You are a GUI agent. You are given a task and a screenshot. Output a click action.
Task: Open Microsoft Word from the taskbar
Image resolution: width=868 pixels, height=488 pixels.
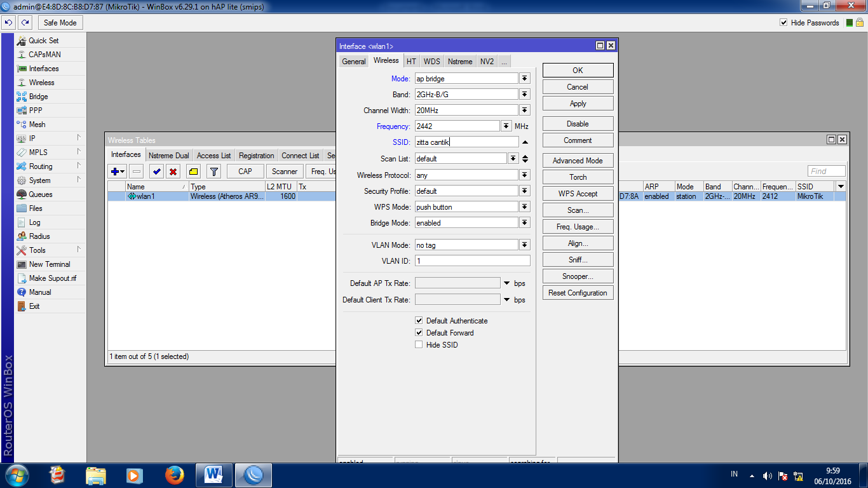pyautogui.click(x=214, y=475)
